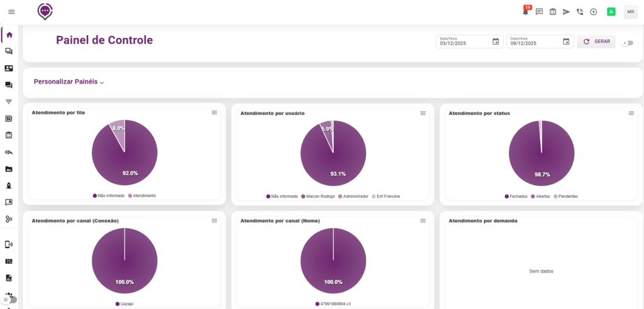Toggle the Fechados legend item in status chart
Viewport: 644px width, 309px height.
[516, 196]
